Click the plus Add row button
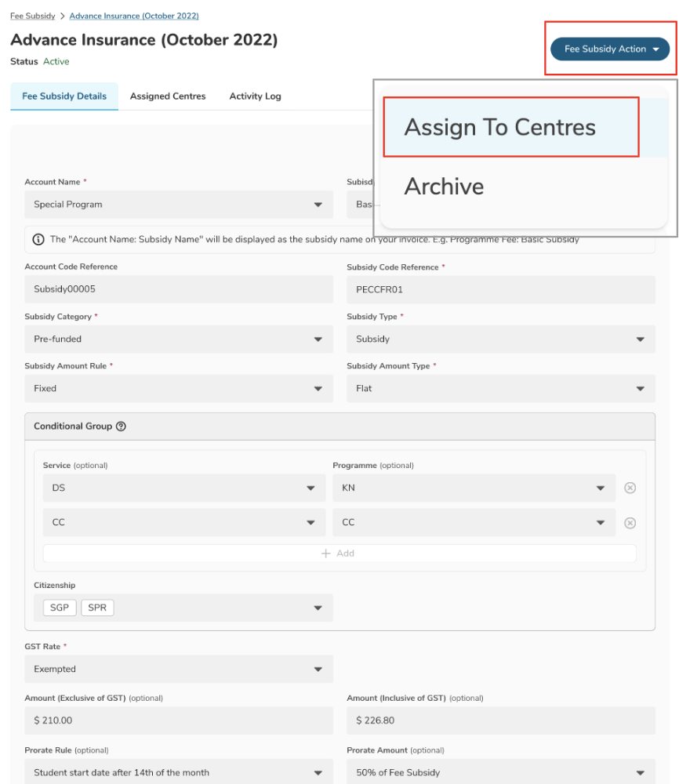679x784 pixels. (x=339, y=554)
